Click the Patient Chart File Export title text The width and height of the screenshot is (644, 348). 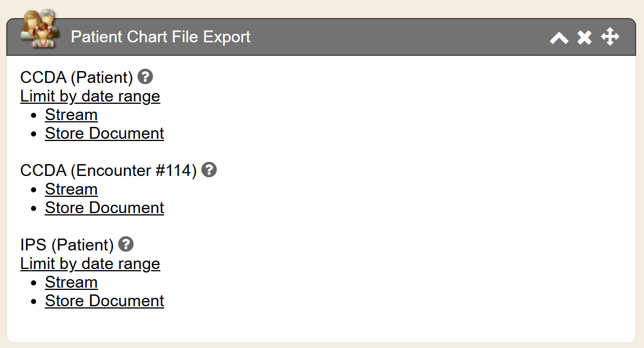(x=161, y=37)
